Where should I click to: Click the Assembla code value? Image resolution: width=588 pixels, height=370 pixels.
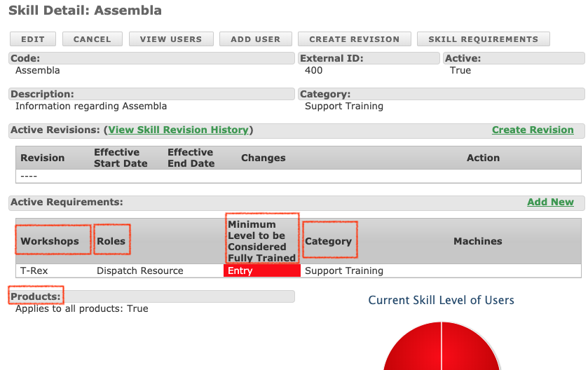click(x=38, y=71)
